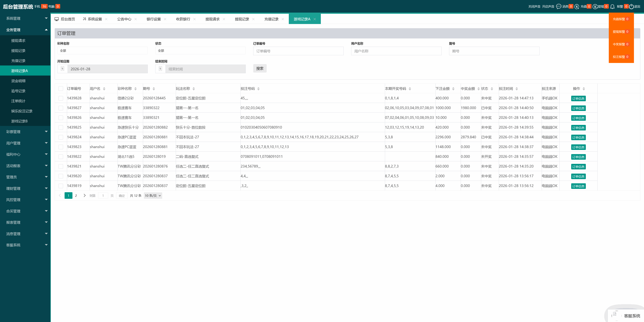Viewport: 644px width, 322px height.
Task: Expand the 彩票管理 sidebar menu
Action: 25,132
